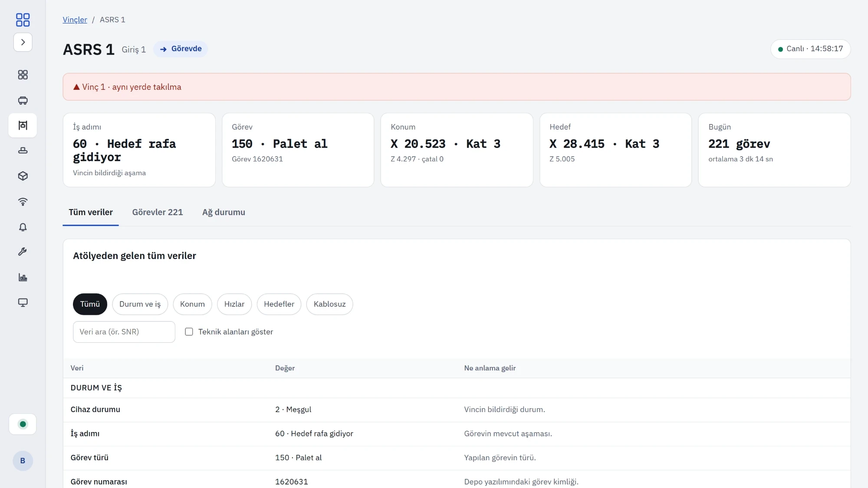
Task: Open the maintenance wrench sidebar icon
Action: (23, 252)
